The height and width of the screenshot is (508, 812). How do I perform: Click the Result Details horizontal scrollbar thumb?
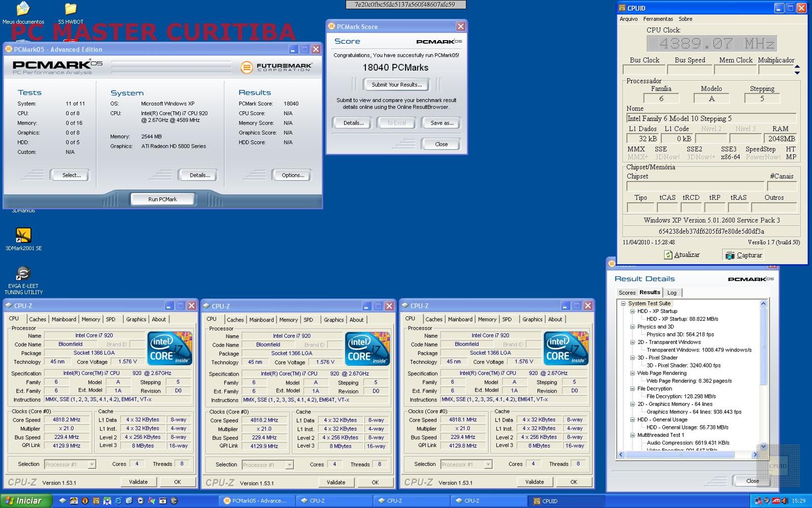680,455
